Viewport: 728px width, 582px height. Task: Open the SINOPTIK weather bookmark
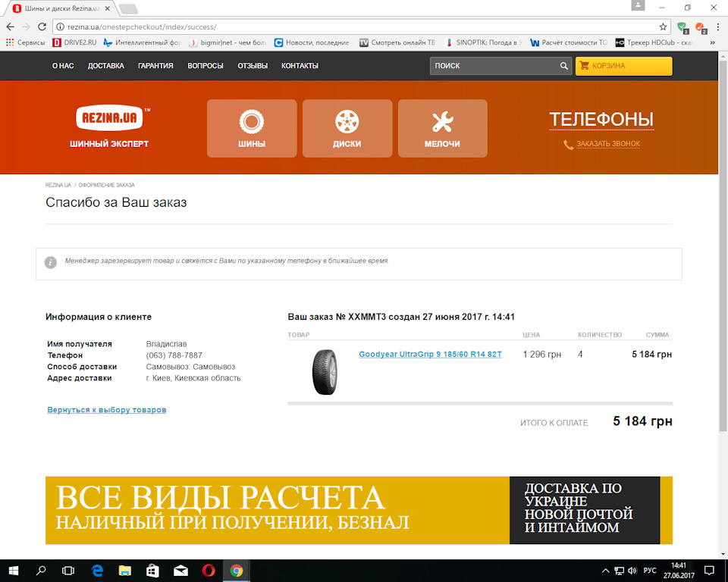(x=483, y=42)
